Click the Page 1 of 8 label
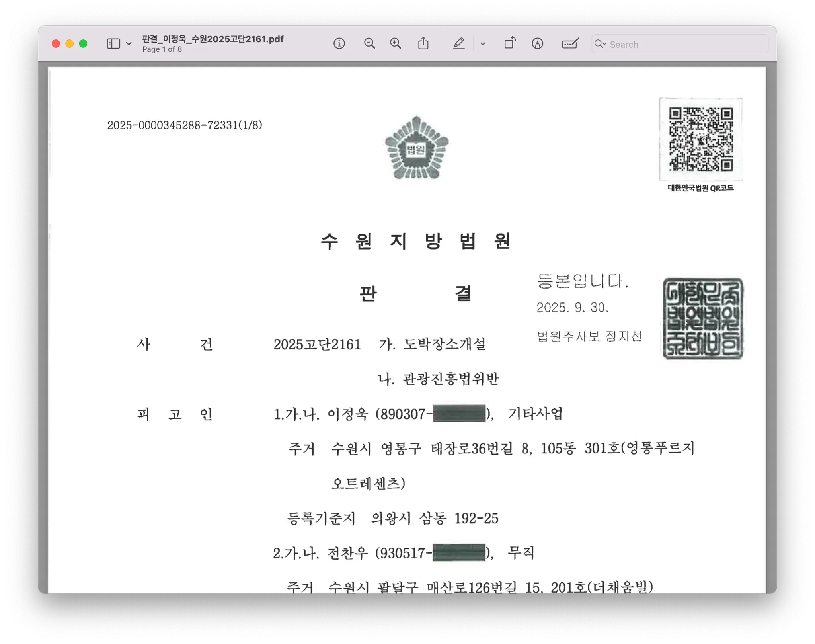Viewport: 815px width, 644px height. tap(162, 49)
